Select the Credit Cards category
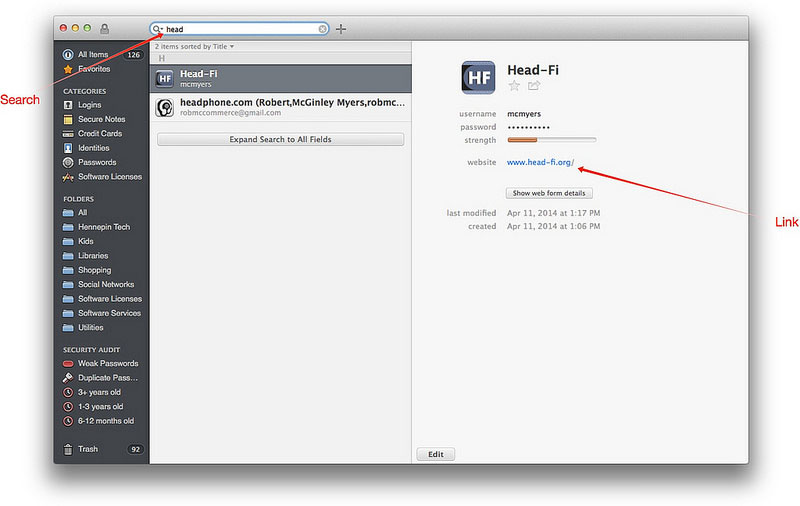Screen dimensions: 800x506 pyautogui.click(x=99, y=133)
